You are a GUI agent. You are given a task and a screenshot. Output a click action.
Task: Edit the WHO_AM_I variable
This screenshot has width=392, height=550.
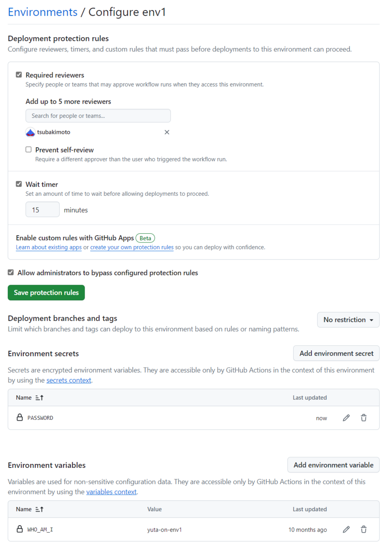(x=346, y=529)
